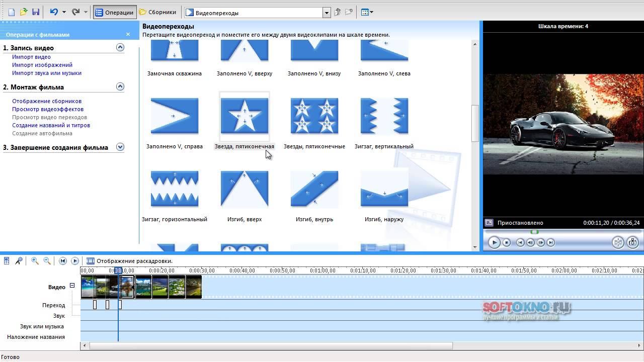Split the clip at current frame
Screen dimensions: 644x362
(x=618, y=242)
